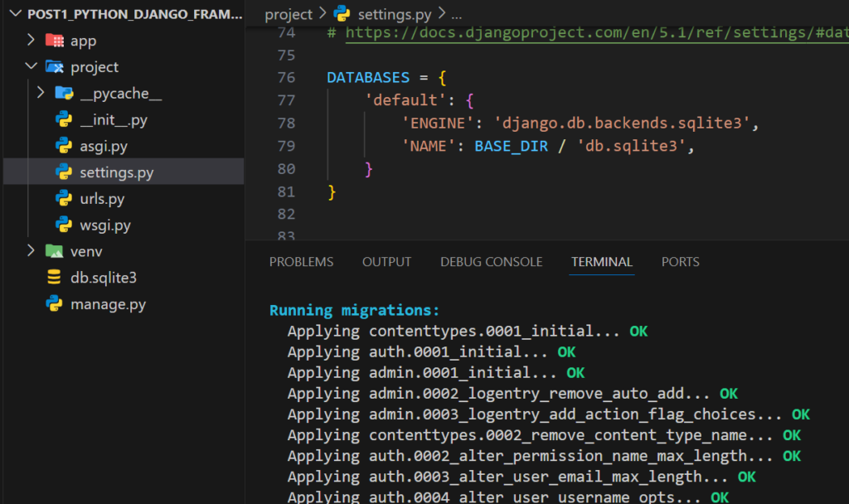The image size is (849, 504).
Task: Click the admin.0003_logentry_add_action_flag_choices terminal line
Action: pos(549,414)
